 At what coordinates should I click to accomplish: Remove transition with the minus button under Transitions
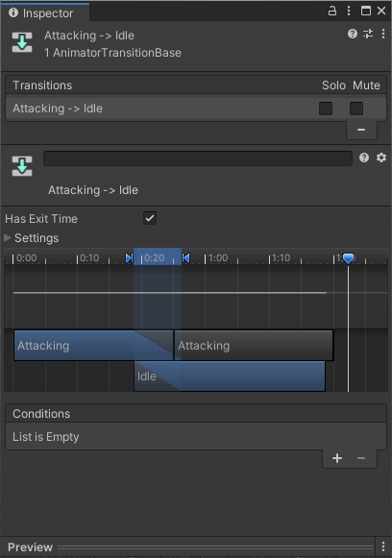pyautogui.click(x=361, y=130)
